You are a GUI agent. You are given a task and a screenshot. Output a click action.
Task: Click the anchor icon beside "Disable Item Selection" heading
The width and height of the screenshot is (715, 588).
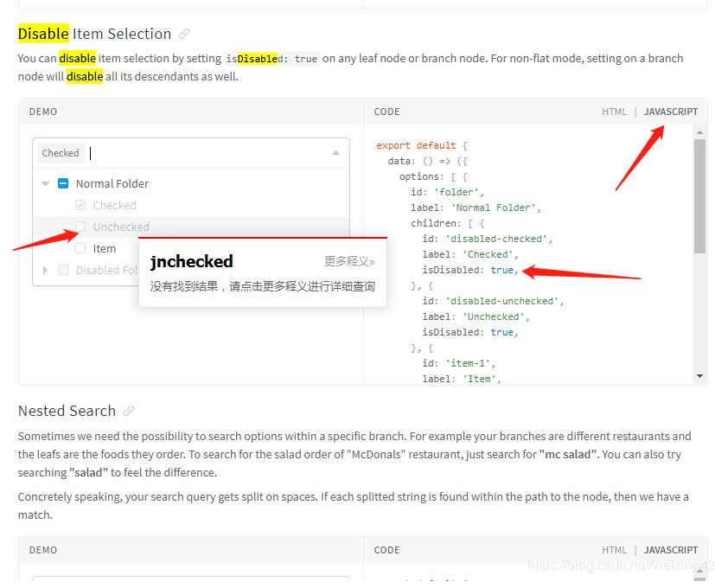point(184,33)
